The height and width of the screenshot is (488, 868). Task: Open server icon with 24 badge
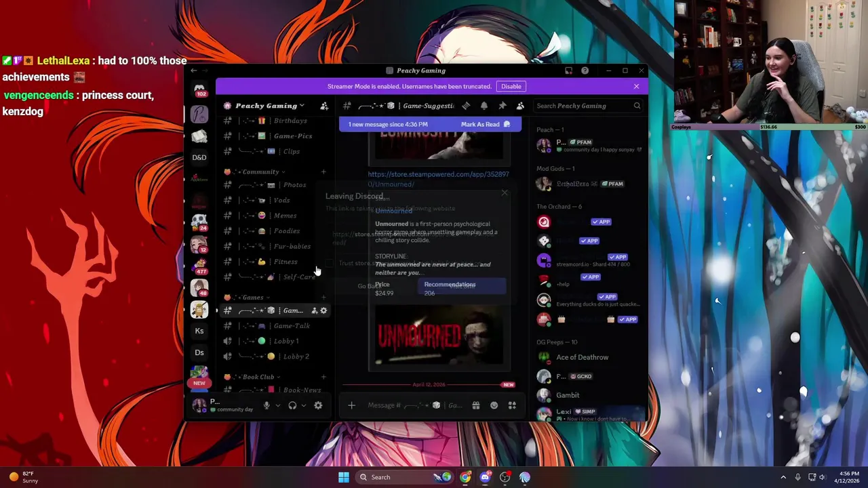tap(199, 222)
